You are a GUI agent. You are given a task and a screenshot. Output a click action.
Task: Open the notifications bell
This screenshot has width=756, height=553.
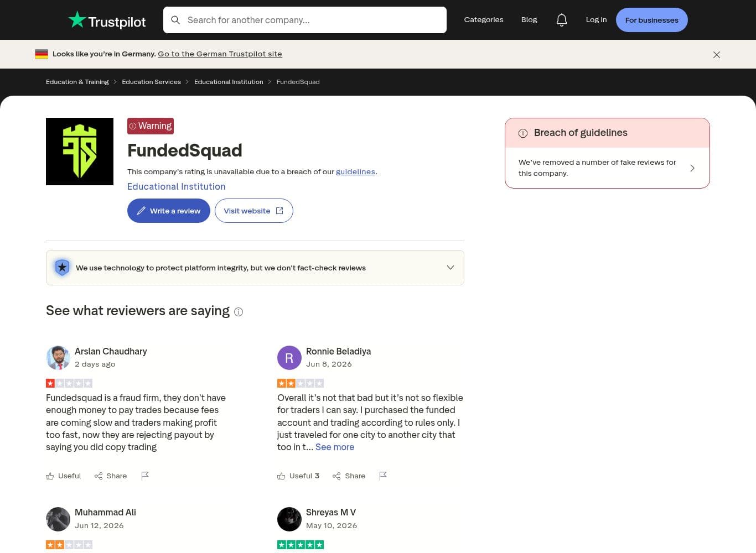click(562, 20)
